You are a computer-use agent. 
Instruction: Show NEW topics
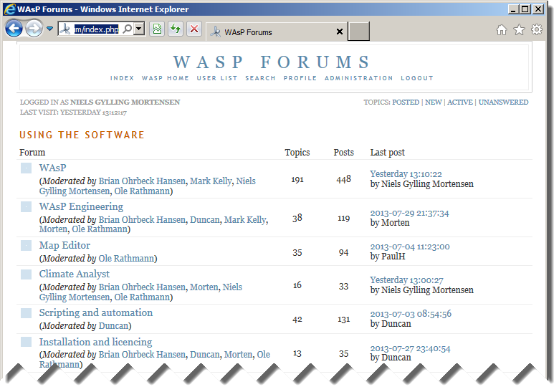click(x=433, y=102)
